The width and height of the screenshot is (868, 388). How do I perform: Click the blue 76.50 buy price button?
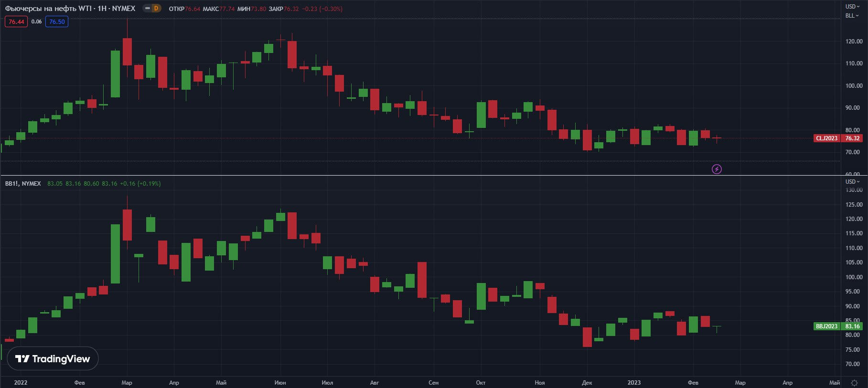(x=57, y=21)
